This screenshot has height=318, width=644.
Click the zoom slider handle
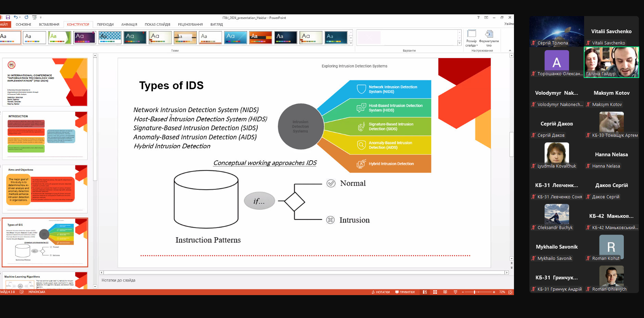click(474, 292)
